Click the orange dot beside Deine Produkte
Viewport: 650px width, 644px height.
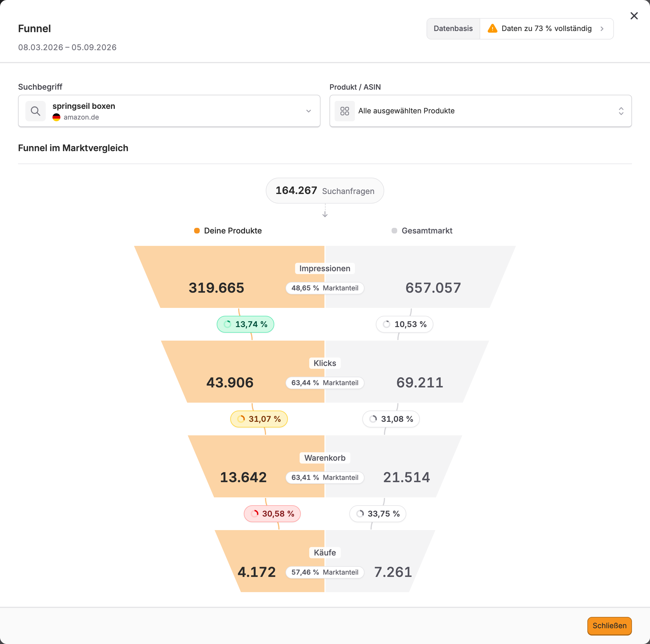click(x=197, y=231)
